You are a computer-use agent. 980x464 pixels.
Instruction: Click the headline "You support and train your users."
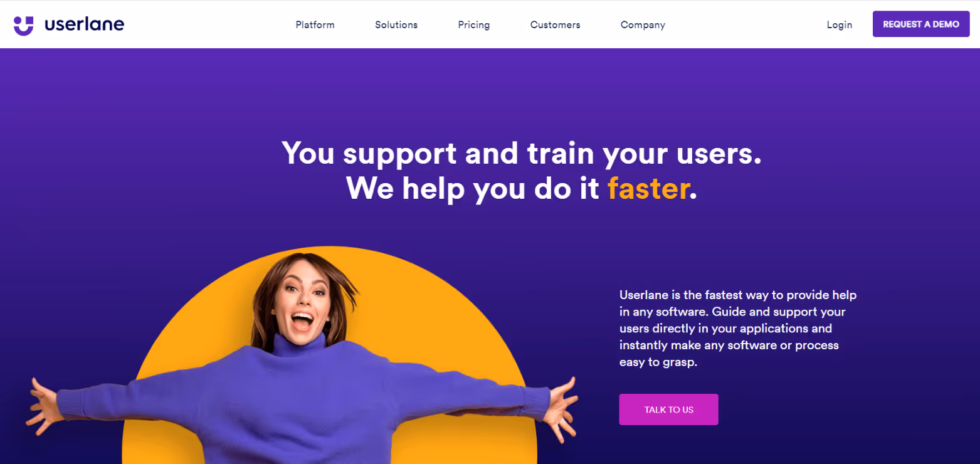click(522, 153)
